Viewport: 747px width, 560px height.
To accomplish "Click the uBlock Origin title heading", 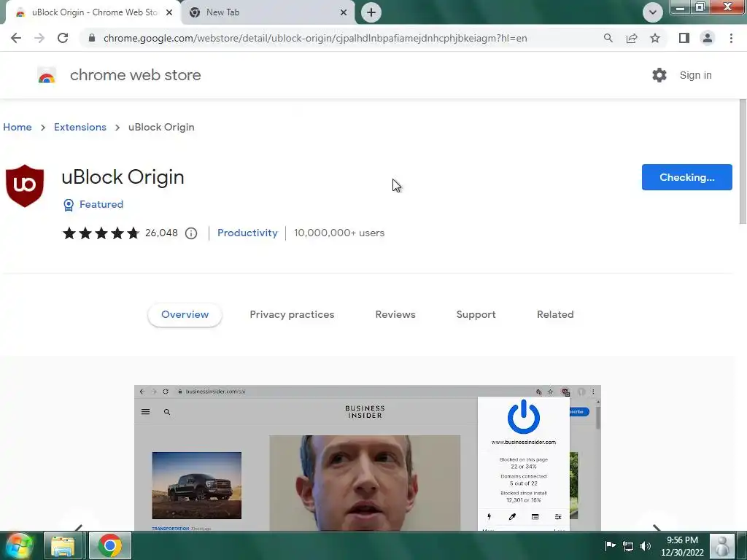I will 123,177.
